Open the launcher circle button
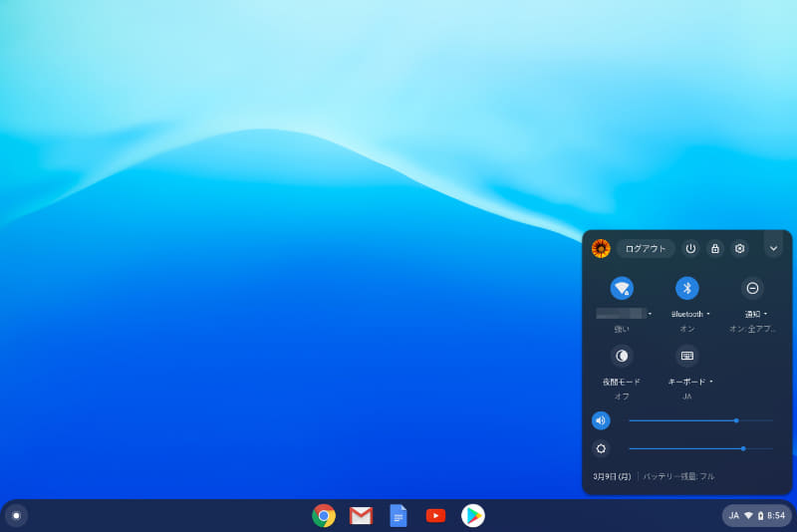Screen dimensions: 797x532 16,516
